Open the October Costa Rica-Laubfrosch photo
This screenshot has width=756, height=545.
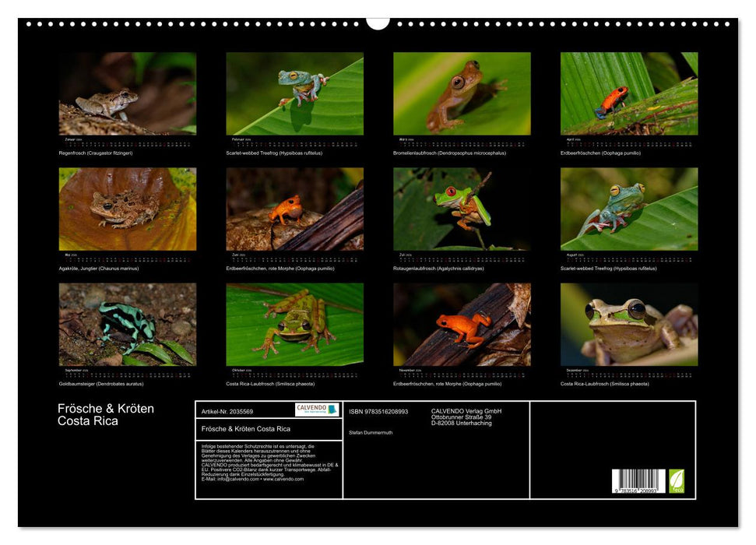click(294, 324)
